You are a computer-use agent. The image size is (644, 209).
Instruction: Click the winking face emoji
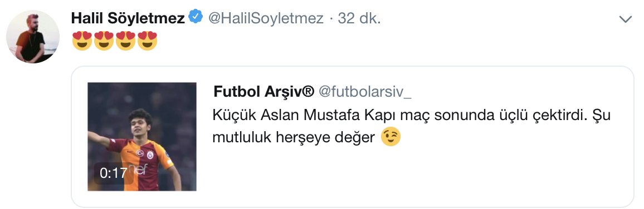391,137
